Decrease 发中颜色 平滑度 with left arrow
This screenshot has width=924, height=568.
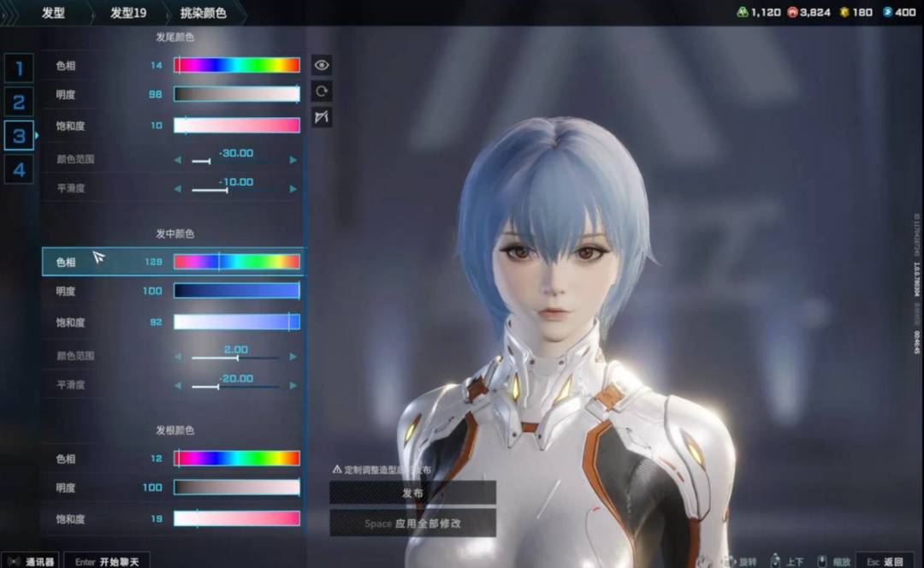(178, 385)
